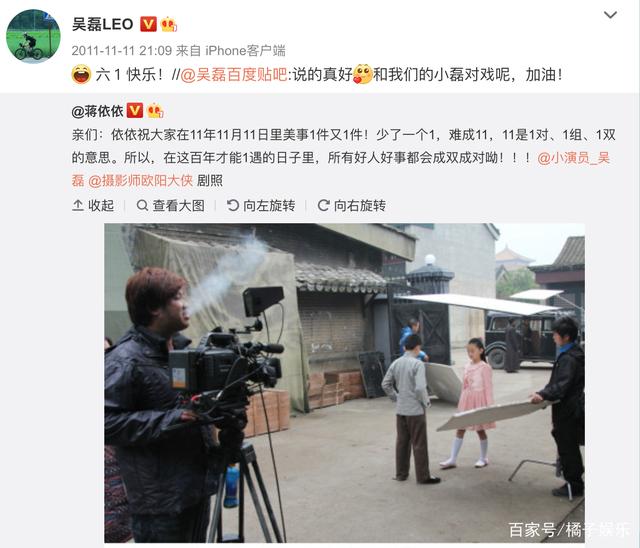Open @蒋依依's profile link
Screen dimensions: 640x548
click(98, 111)
